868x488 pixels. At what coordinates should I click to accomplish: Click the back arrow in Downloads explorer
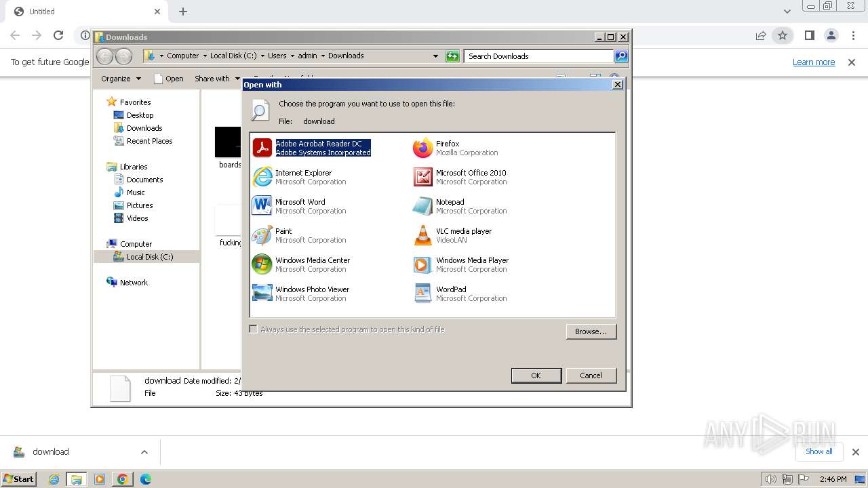coord(104,56)
